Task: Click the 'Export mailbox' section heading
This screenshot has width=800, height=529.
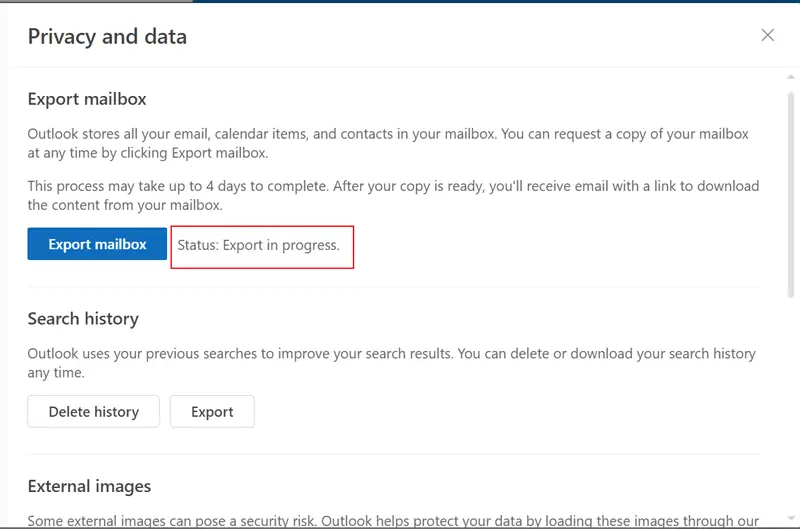Action: (x=87, y=99)
